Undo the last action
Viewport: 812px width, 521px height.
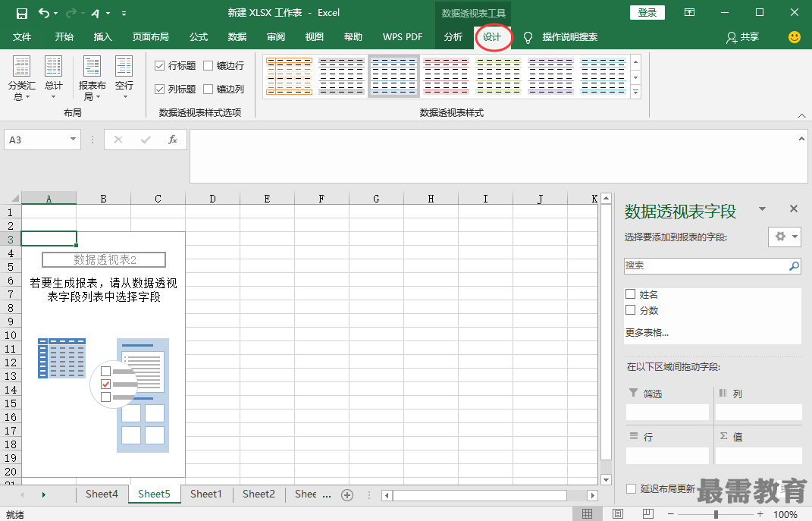[x=43, y=14]
